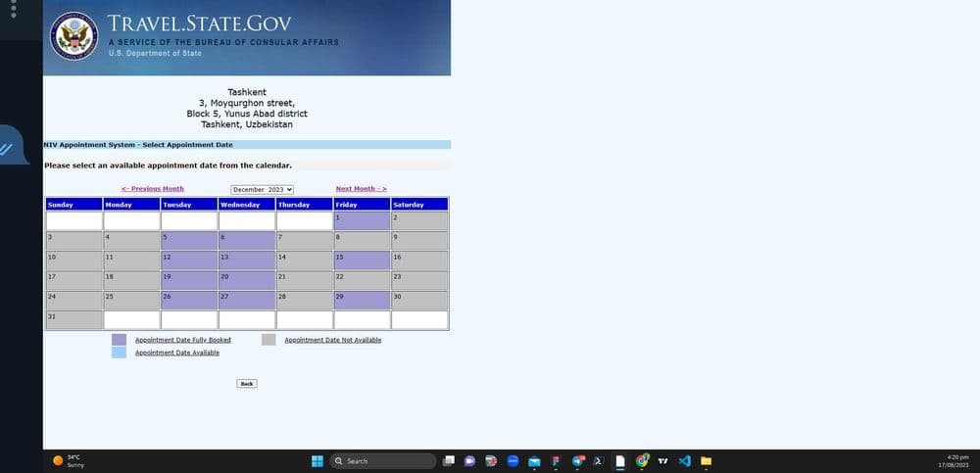Click the Back button

(x=247, y=384)
